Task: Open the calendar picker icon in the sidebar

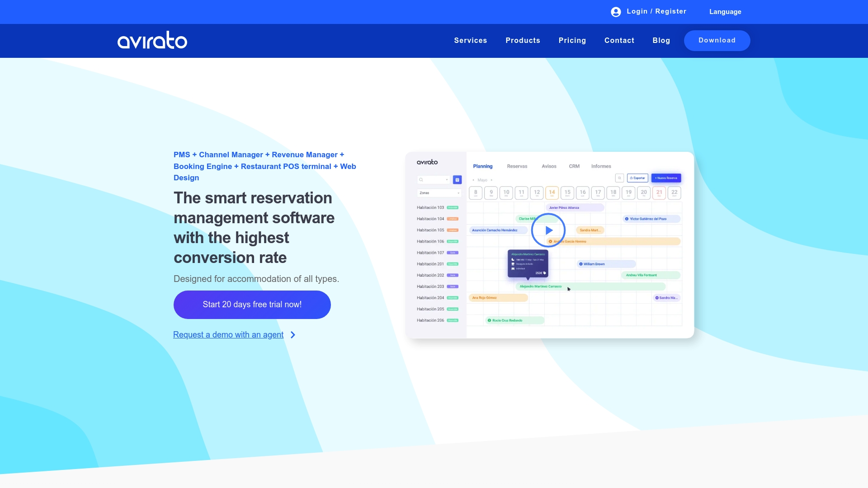Action: coord(457,180)
